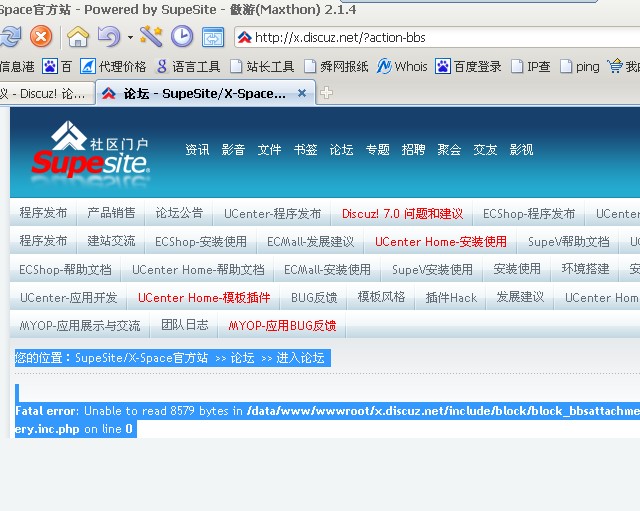
Task: Open a new tab with plus button
Action: (x=326, y=93)
